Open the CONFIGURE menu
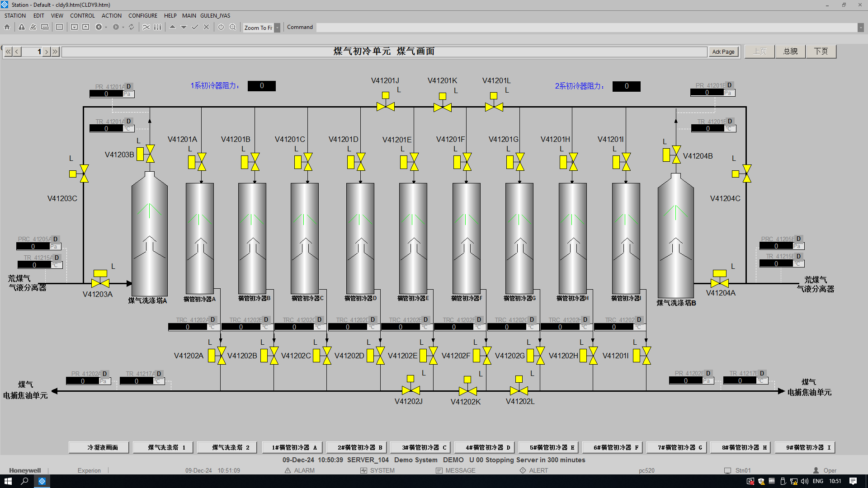This screenshot has width=868, height=488. (x=143, y=15)
